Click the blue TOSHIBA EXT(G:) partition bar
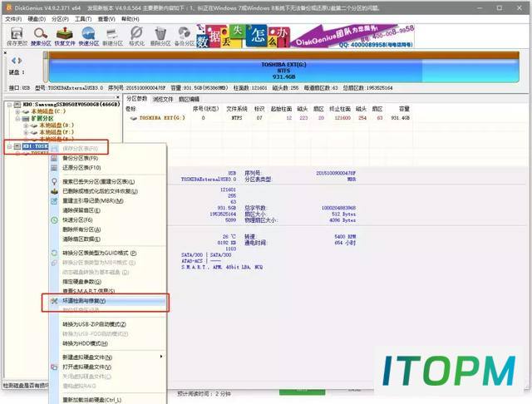532x404 pixels. (x=283, y=71)
